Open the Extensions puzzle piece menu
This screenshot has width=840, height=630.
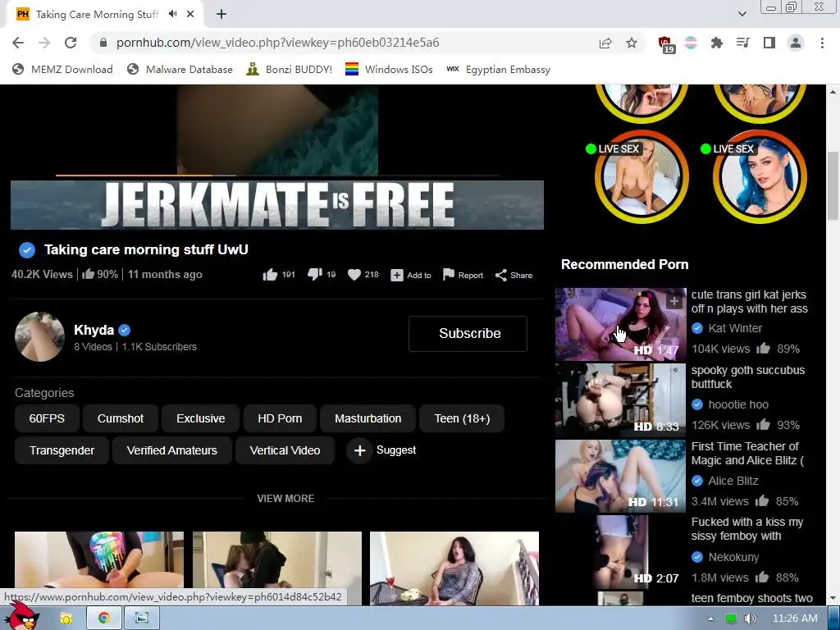click(717, 43)
